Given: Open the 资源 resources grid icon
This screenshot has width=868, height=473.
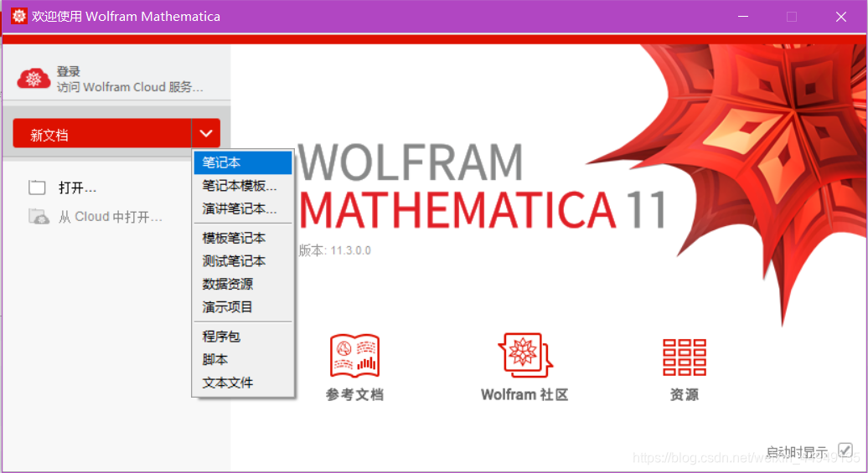Looking at the screenshot, I should click(685, 357).
